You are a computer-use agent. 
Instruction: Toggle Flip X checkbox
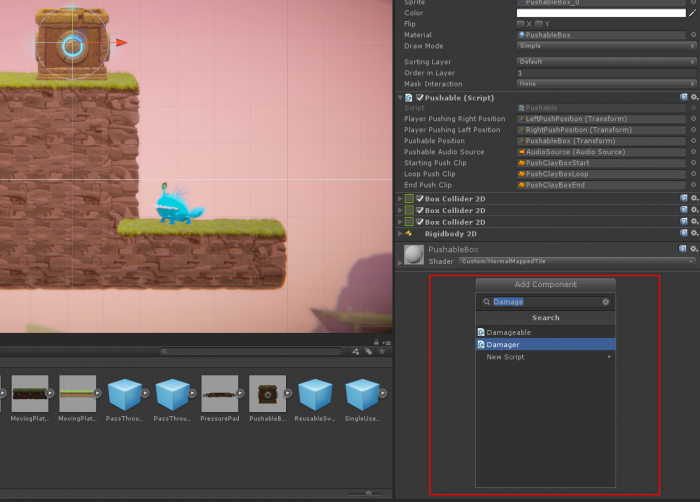[521, 24]
